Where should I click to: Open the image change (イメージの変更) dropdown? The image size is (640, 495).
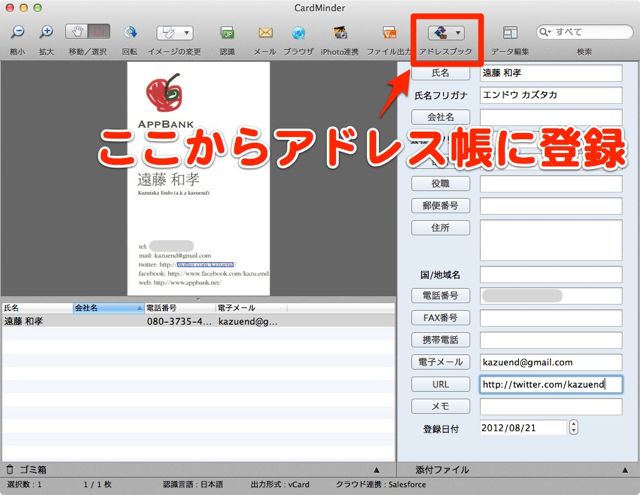coord(175,33)
